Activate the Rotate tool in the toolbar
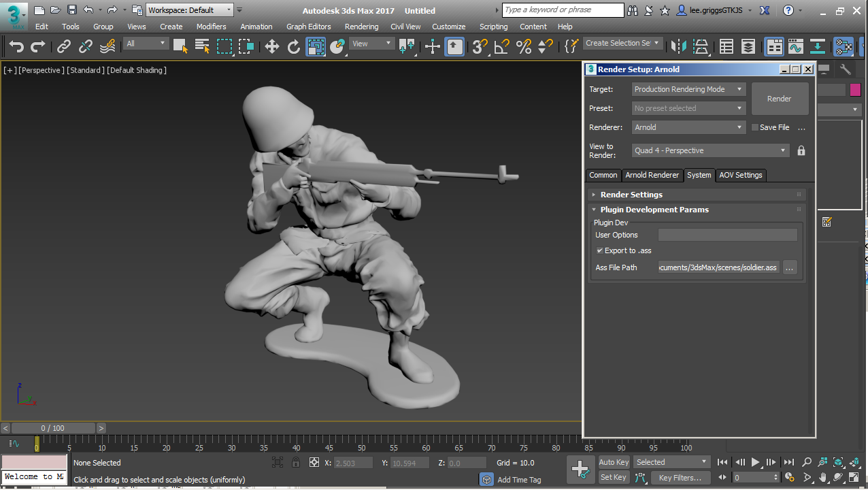 pyautogui.click(x=294, y=46)
